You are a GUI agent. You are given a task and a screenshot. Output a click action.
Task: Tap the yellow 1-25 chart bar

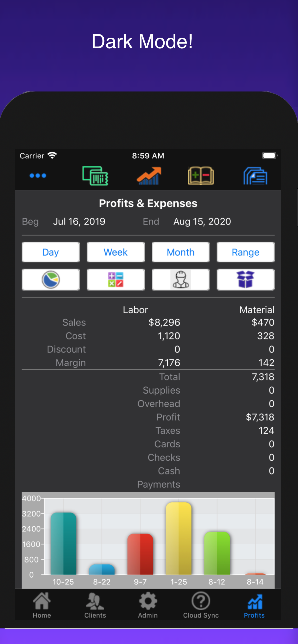pos(179,539)
